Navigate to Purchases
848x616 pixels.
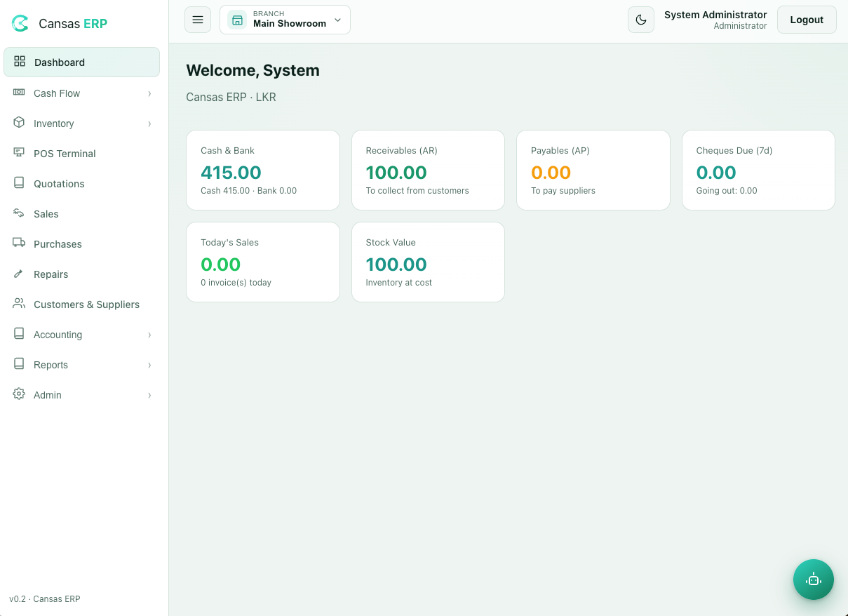(x=81, y=244)
